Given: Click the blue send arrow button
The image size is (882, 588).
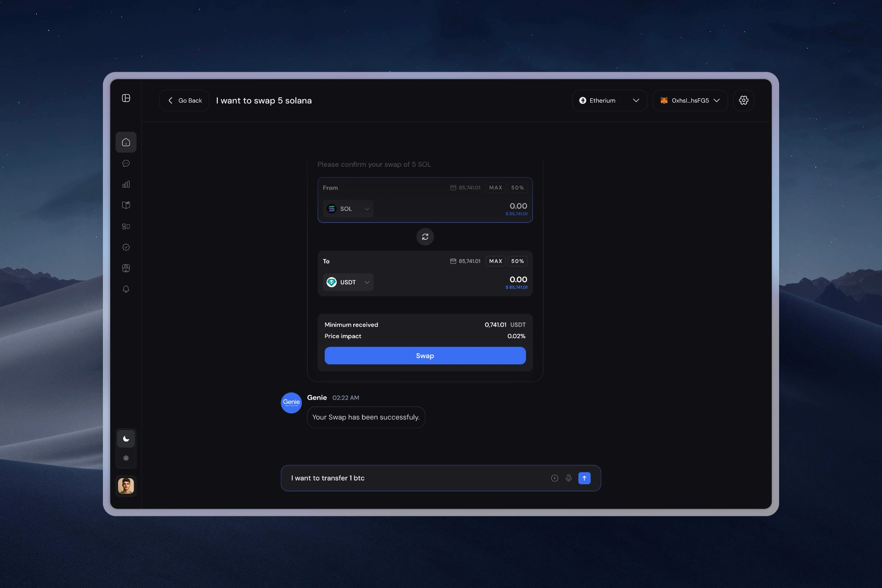Looking at the screenshot, I should tap(584, 478).
